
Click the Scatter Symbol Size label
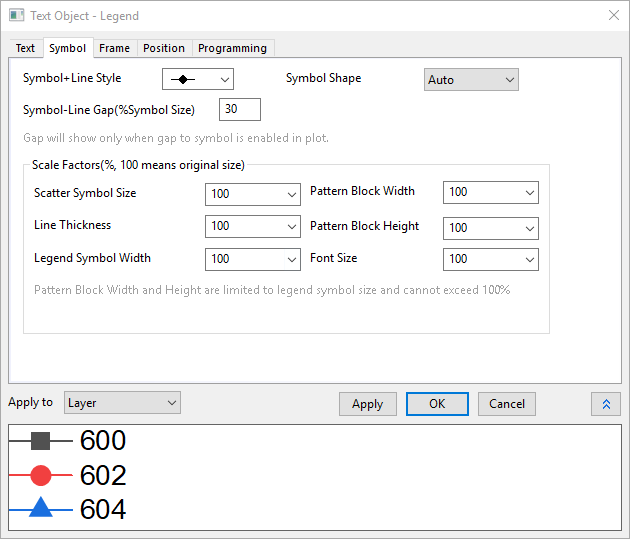pos(85,193)
